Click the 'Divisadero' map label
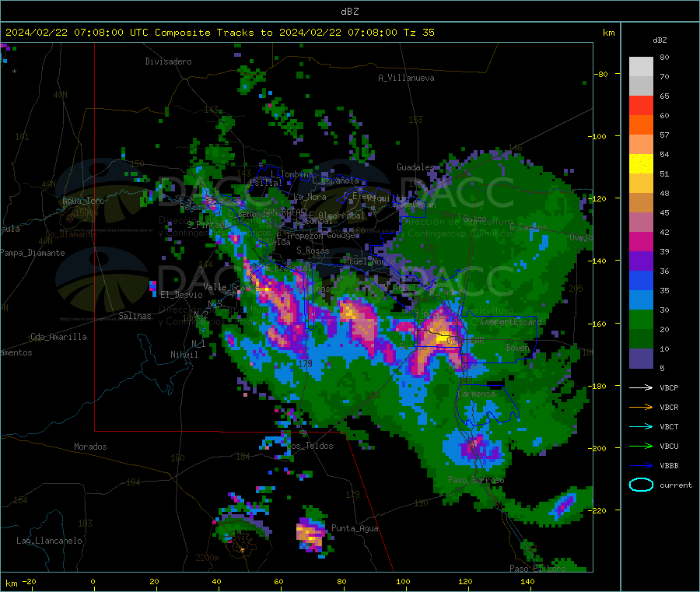The image size is (700, 592). tap(168, 61)
